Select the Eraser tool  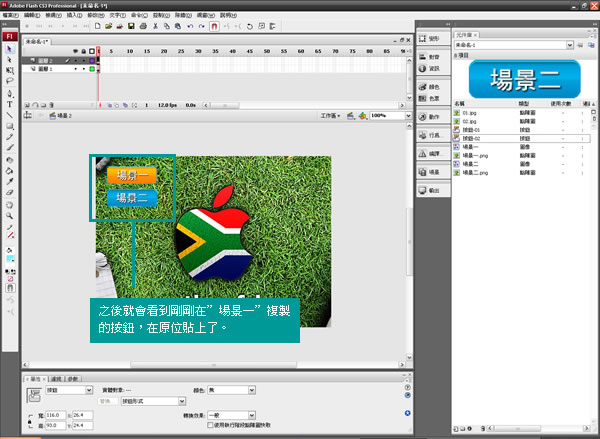pyautogui.click(x=10, y=192)
